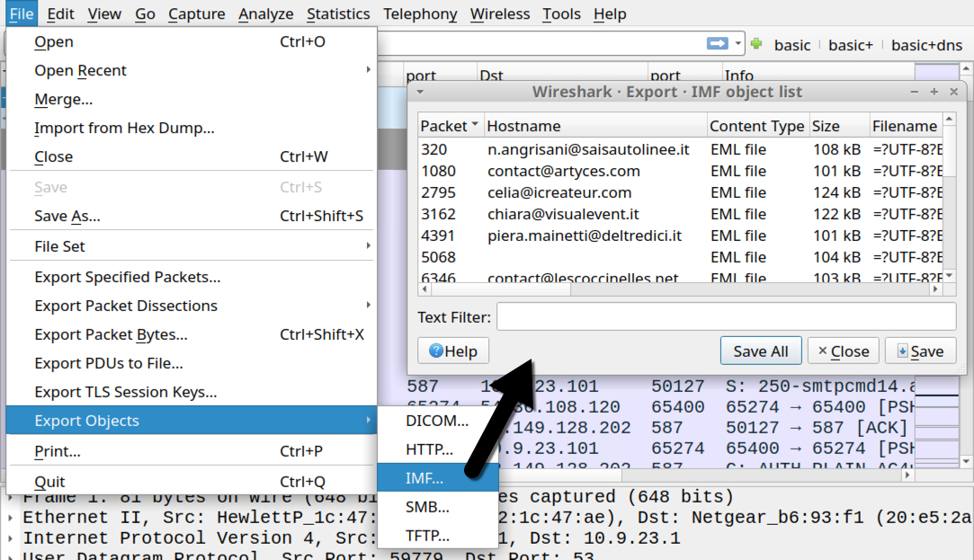
Task: Apply the basic+dns filter button
Action: point(926,45)
